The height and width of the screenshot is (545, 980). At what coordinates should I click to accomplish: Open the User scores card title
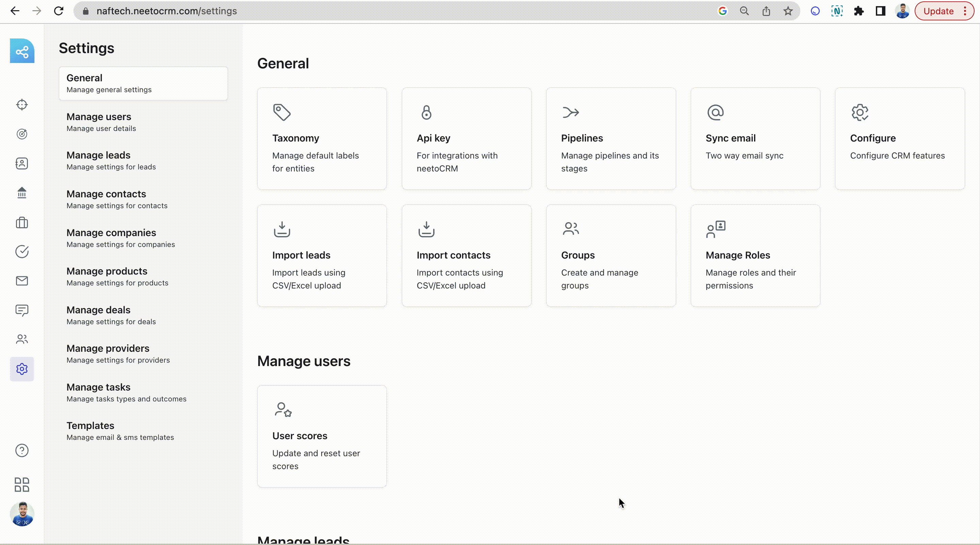tap(300, 436)
